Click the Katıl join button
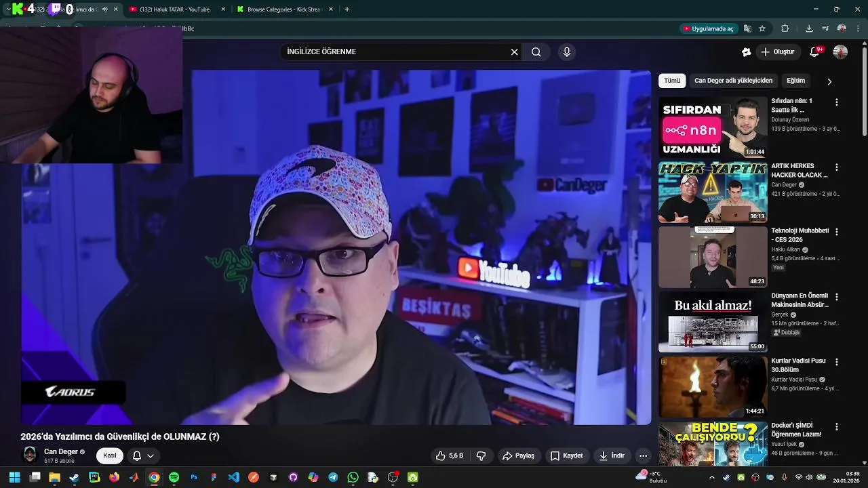 click(110, 455)
